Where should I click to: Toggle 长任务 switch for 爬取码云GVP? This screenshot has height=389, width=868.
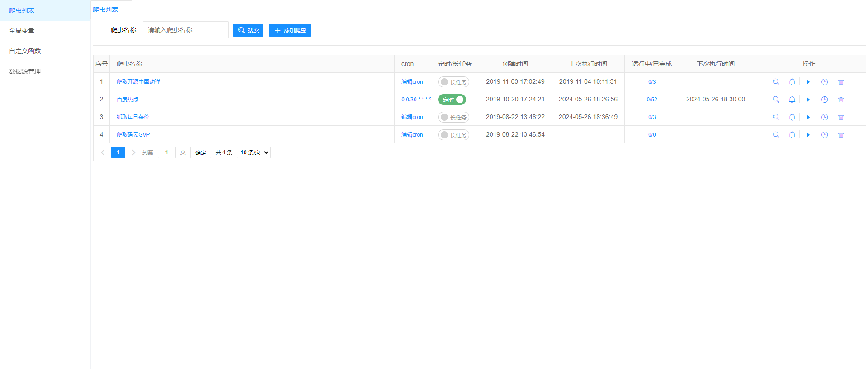[453, 135]
